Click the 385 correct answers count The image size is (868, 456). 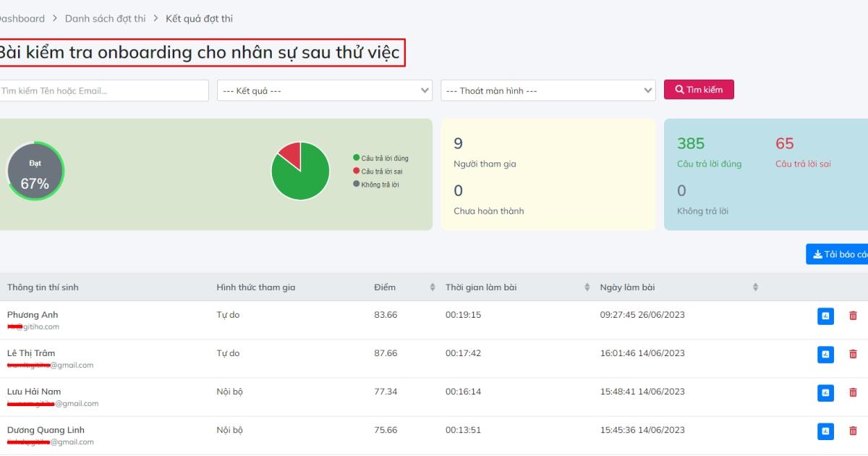click(691, 143)
